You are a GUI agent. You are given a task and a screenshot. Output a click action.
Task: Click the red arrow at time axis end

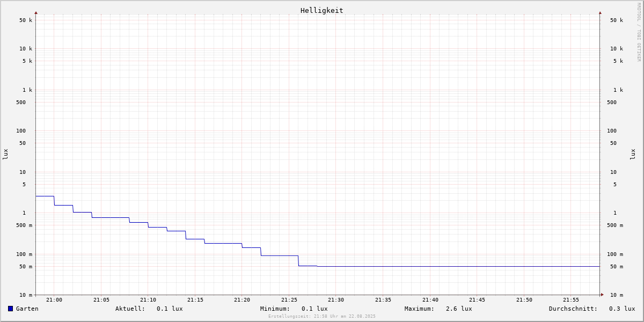pyautogui.click(x=602, y=295)
